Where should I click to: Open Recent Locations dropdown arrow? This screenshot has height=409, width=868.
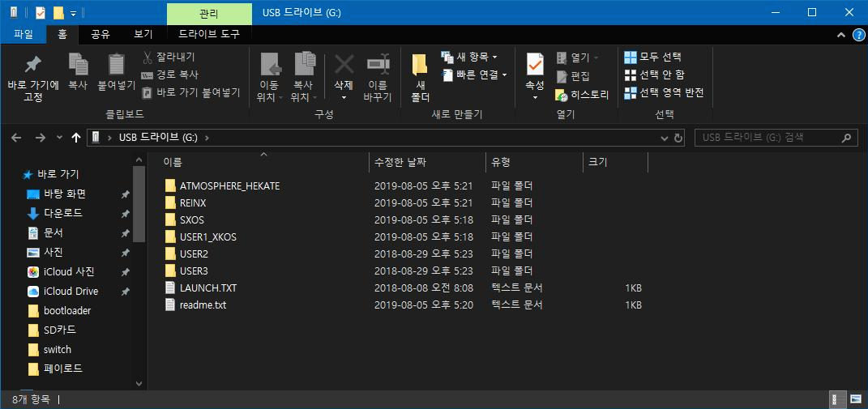coord(59,138)
